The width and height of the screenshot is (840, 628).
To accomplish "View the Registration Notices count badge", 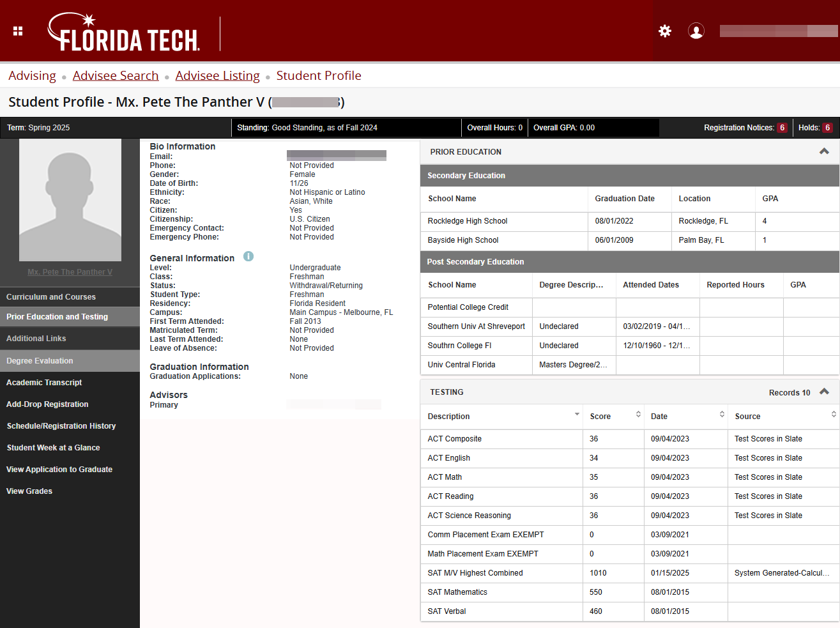I will click(782, 128).
